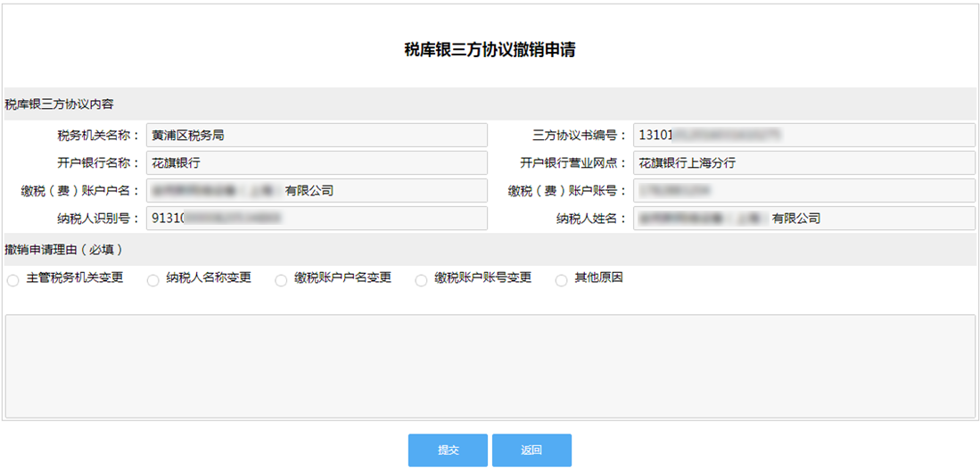Image resolution: width=980 pixels, height=472 pixels.
Task: Click the page title 税库银三方协议撤销申请
Action: tap(490, 50)
